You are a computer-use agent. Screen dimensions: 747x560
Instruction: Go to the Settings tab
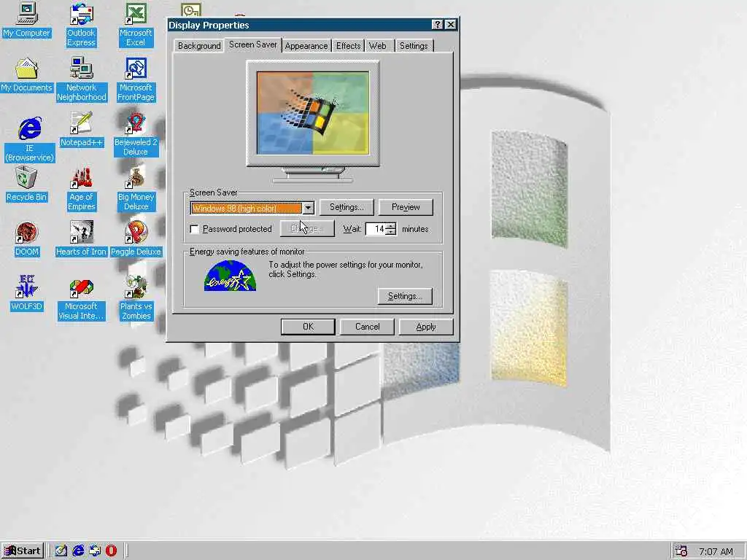[x=414, y=46]
